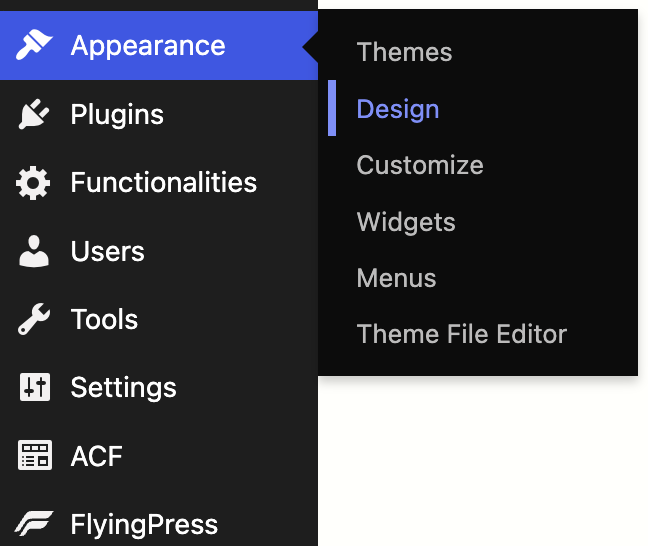Open the Themes submenu item
The image size is (648, 546).
pyautogui.click(x=404, y=52)
